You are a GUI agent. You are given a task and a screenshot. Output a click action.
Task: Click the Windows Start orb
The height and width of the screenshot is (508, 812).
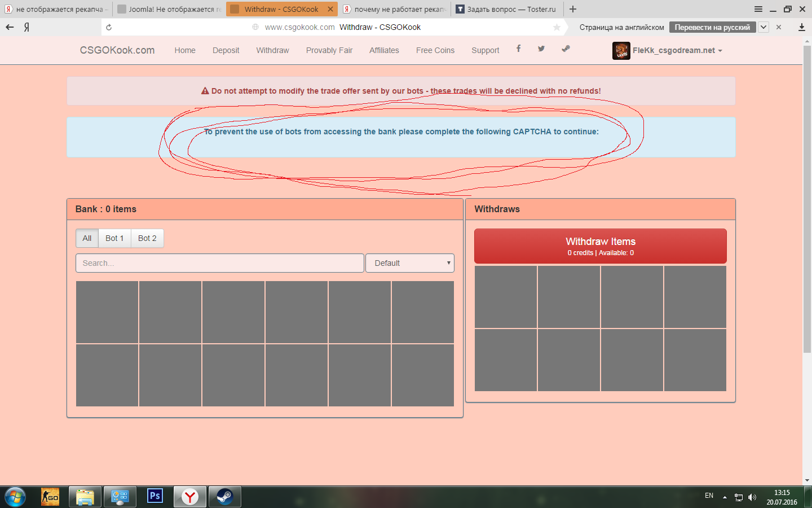click(15, 497)
